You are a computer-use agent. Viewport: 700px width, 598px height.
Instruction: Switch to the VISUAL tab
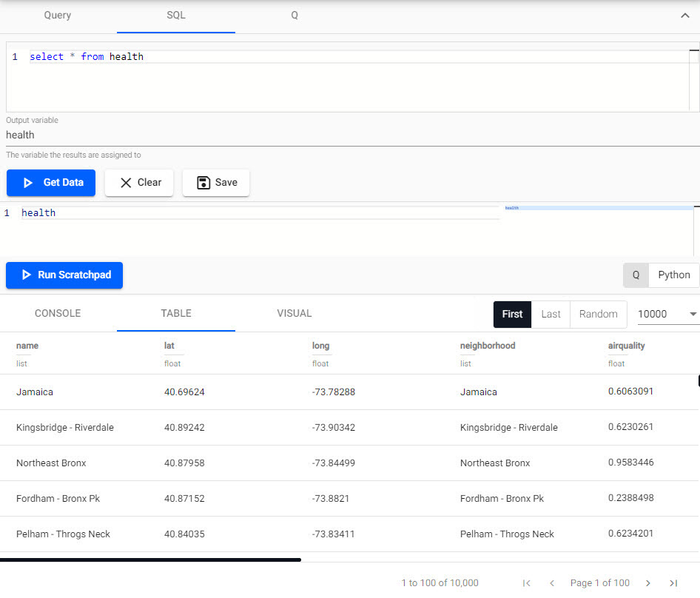click(x=295, y=314)
